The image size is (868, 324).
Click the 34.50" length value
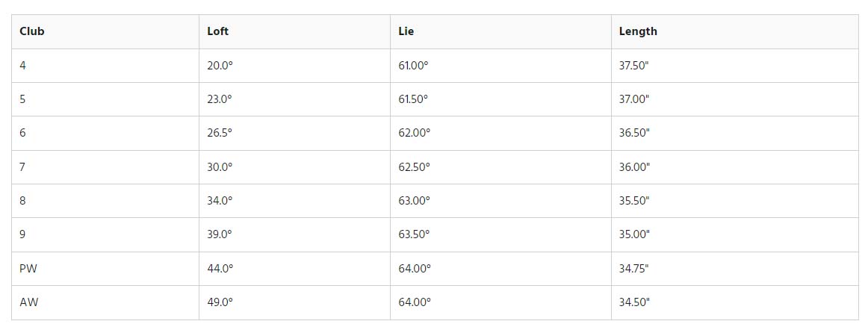coord(634,302)
